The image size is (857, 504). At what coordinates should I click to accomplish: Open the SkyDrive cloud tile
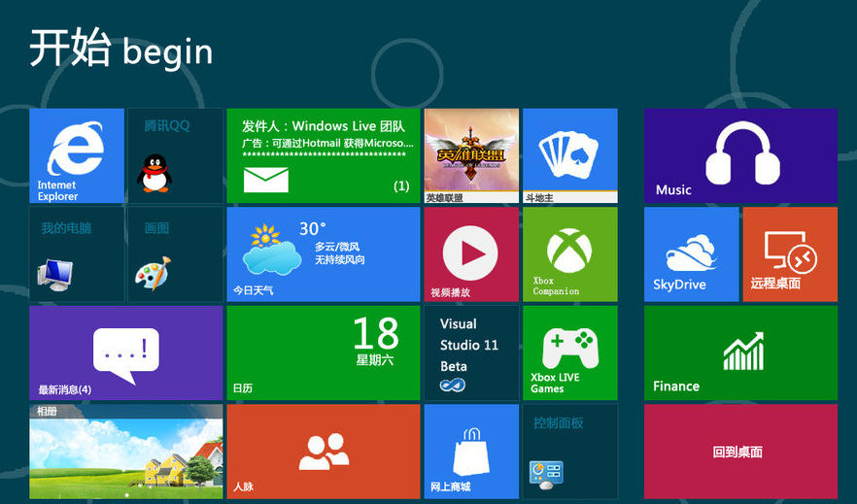pyautogui.click(x=691, y=254)
